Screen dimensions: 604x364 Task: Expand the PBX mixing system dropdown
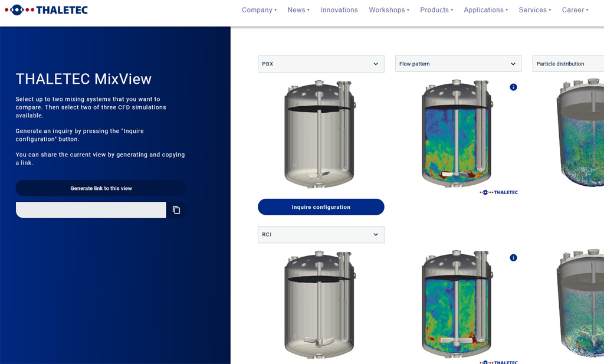[x=321, y=64]
